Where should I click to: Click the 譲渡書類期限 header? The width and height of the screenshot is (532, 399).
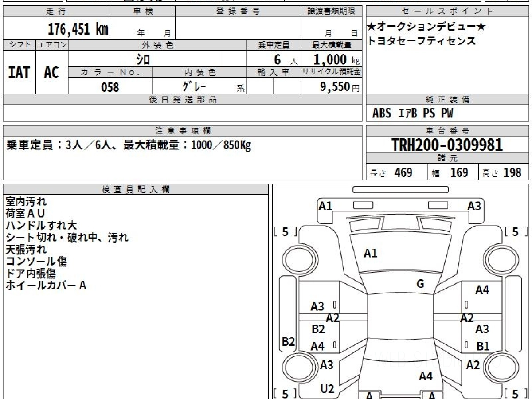pos(331,11)
